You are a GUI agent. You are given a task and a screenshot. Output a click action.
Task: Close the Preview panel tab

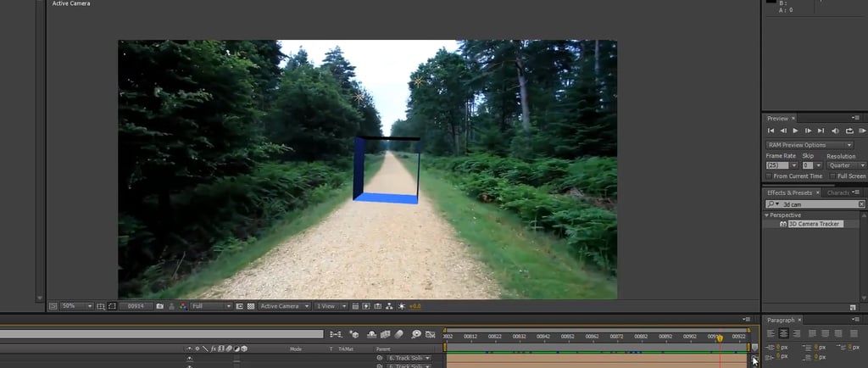click(x=793, y=119)
